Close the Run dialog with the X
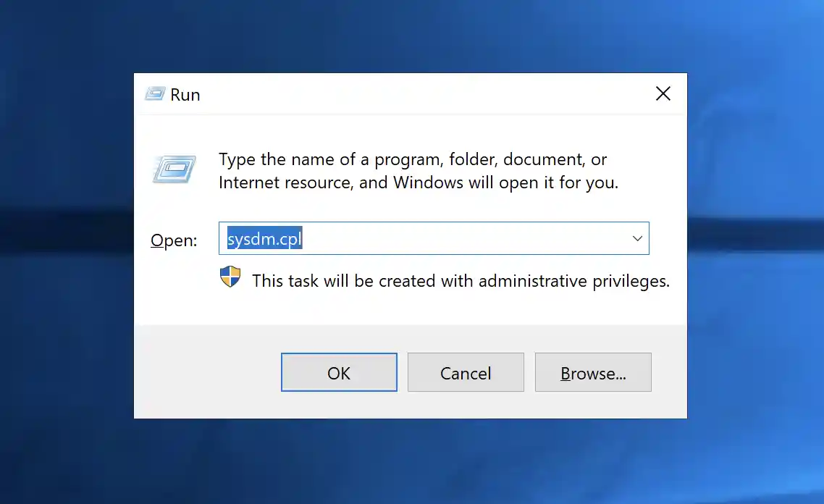The width and height of the screenshot is (824, 504). (x=663, y=93)
